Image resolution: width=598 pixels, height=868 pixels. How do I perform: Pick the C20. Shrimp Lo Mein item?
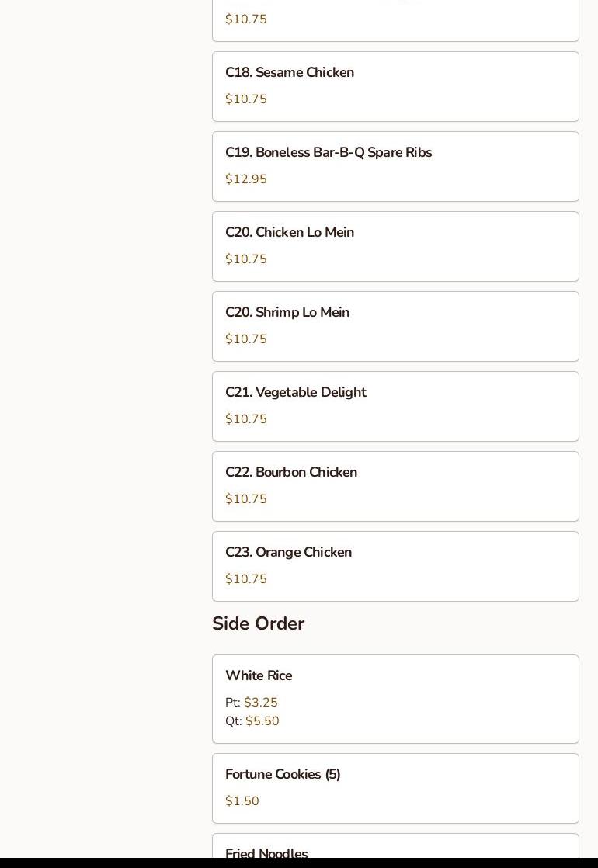pyautogui.click(x=395, y=326)
